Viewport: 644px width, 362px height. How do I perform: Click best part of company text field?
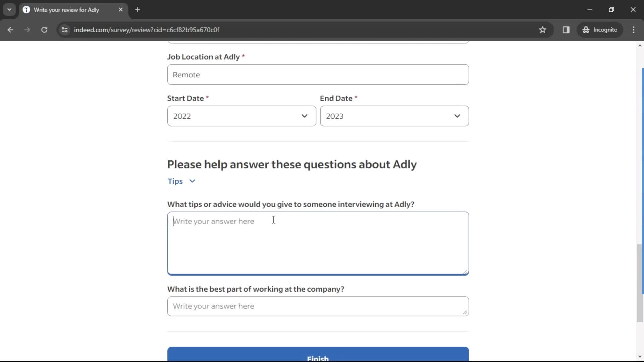tap(318, 306)
